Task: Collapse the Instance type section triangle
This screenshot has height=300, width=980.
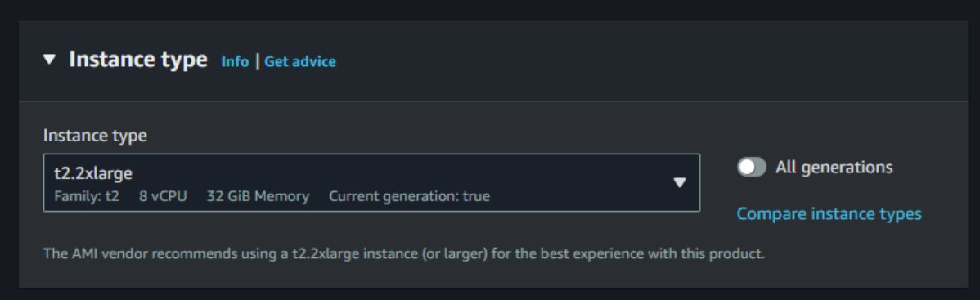Action: pyautogui.click(x=49, y=60)
